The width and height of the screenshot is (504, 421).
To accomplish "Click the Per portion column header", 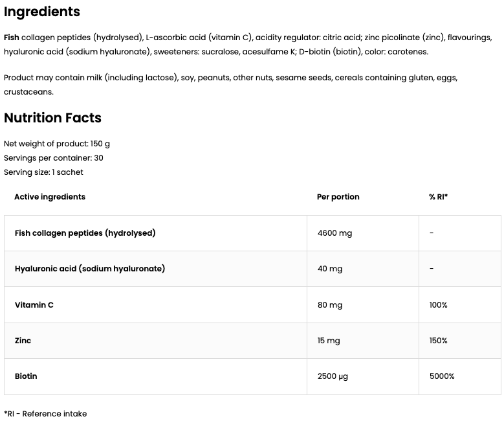I will point(338,197).
